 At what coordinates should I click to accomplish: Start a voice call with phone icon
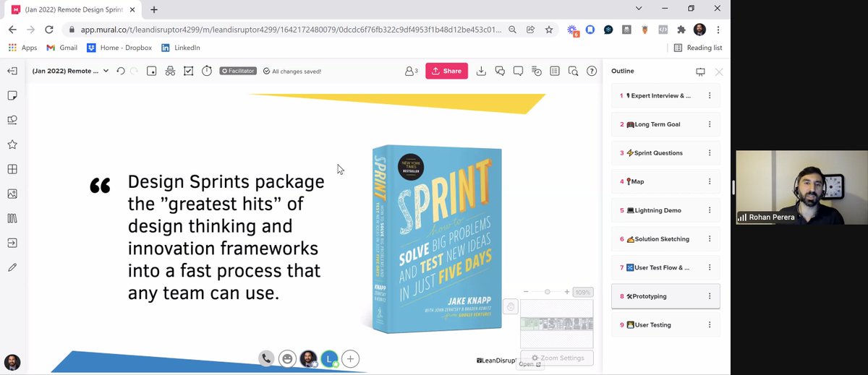pos(266,358)
